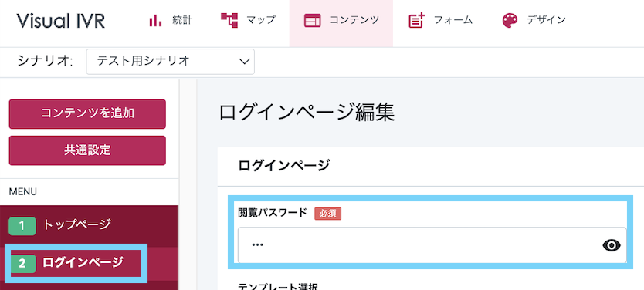
Task: Click the design palette icon
Action: [510, 21]
